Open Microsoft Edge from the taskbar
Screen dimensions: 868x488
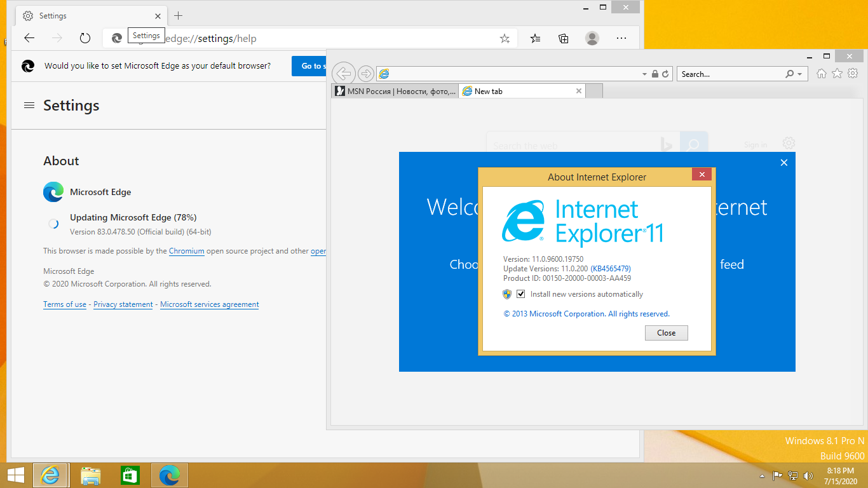coord(170,475)
